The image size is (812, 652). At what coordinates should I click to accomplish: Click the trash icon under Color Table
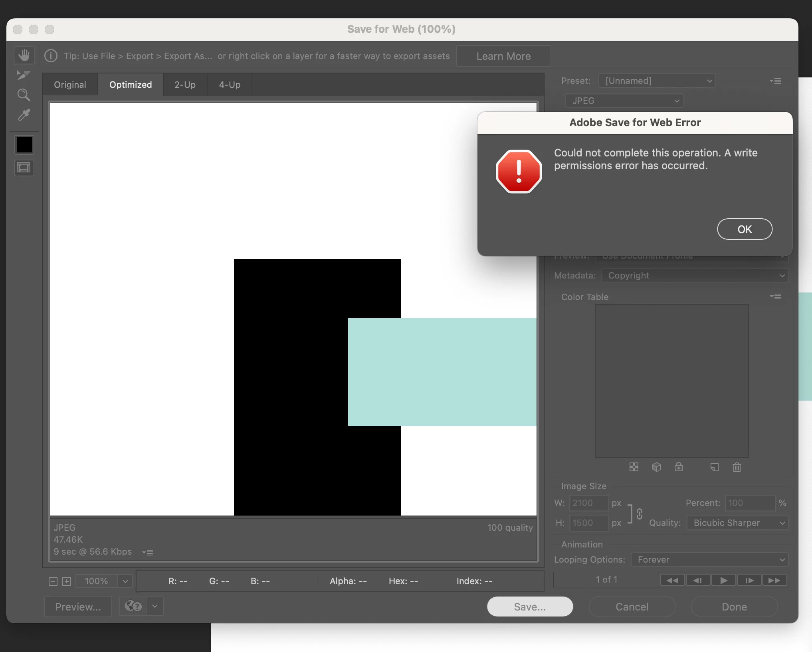click(737, 467)
